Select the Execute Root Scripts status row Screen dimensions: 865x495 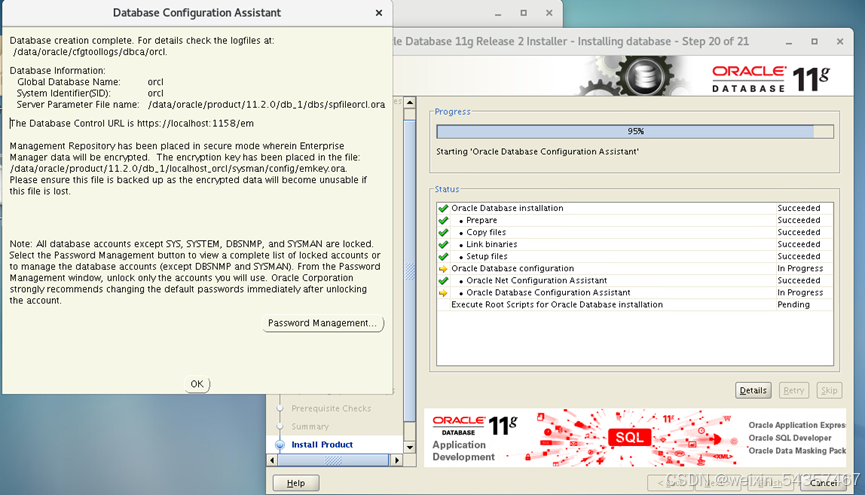(556, 305)
